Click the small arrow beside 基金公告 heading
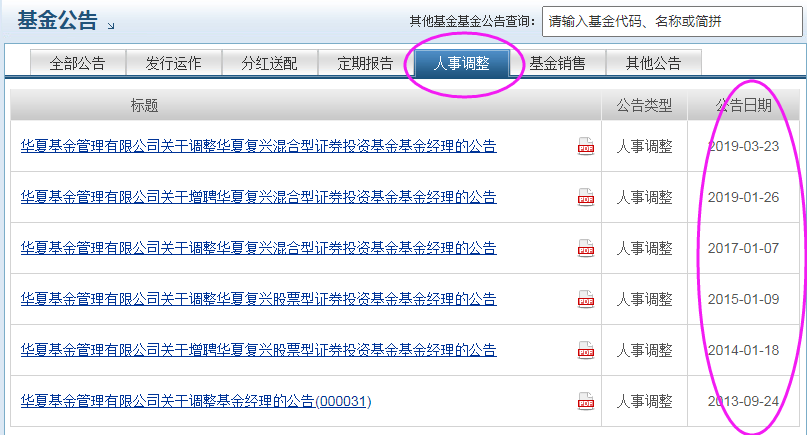 [x=111, y=25]
